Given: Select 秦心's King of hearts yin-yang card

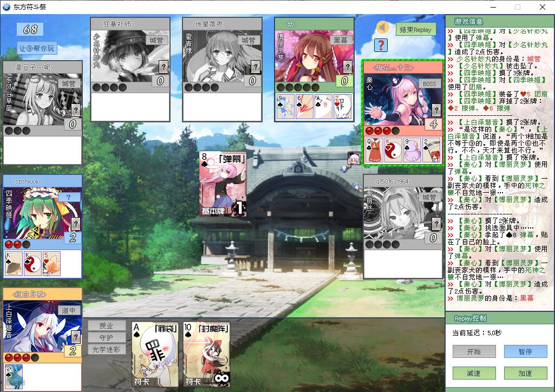Looking at the screenshot, I should click(393, 149).
